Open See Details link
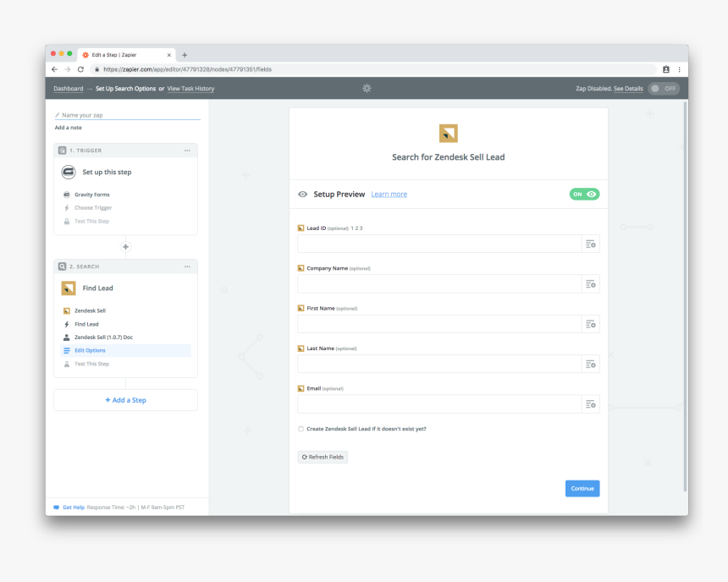This screenshot has height=582, width=728. [628, 88]
